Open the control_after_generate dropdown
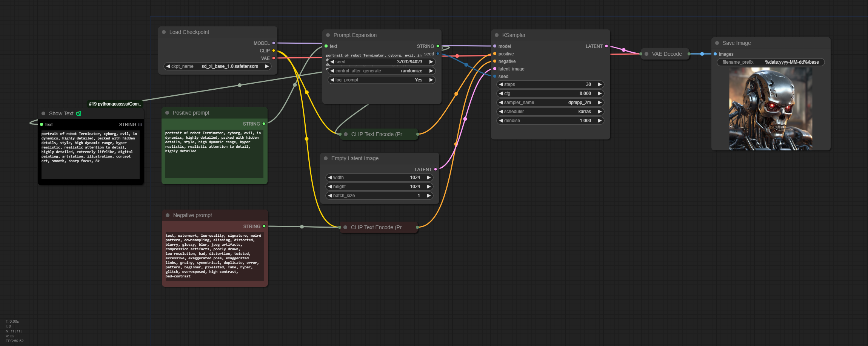 382,71
